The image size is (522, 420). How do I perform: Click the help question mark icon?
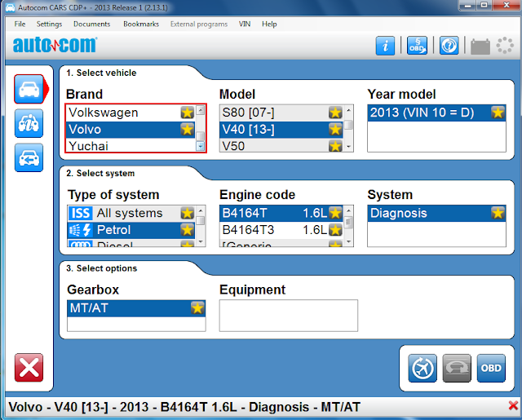tap(449, 46)
